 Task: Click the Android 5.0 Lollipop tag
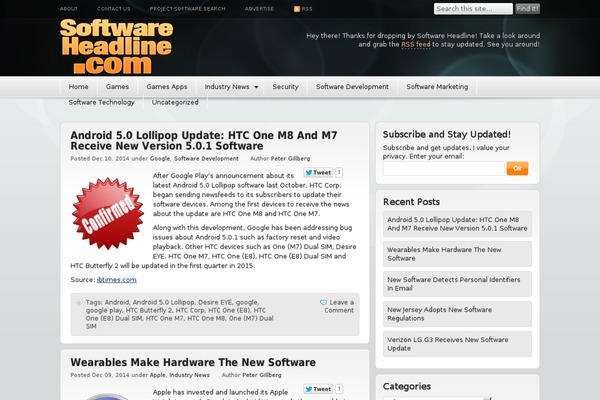[164, 302]
